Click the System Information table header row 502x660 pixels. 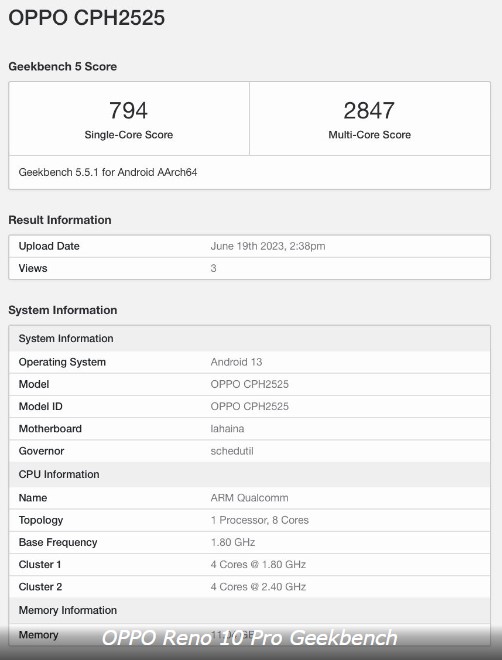pyautogui.click(x=250, y=338)
